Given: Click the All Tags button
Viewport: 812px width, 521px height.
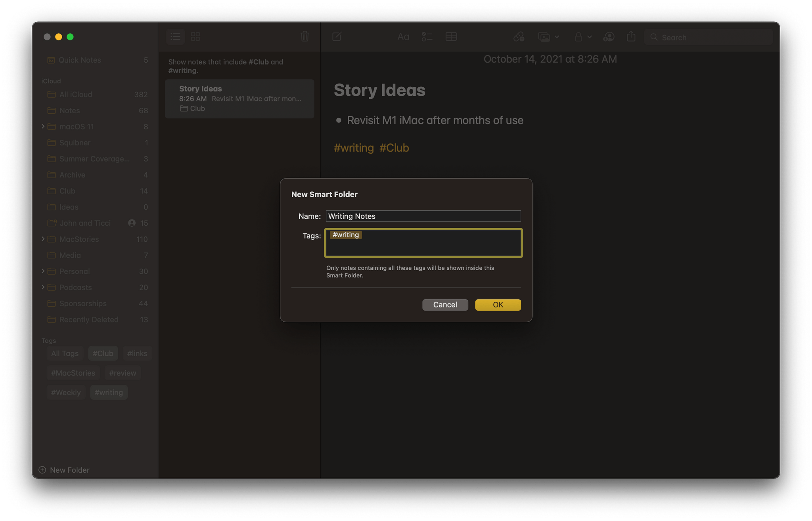Looking at the screenshot, I should (65, 354).
